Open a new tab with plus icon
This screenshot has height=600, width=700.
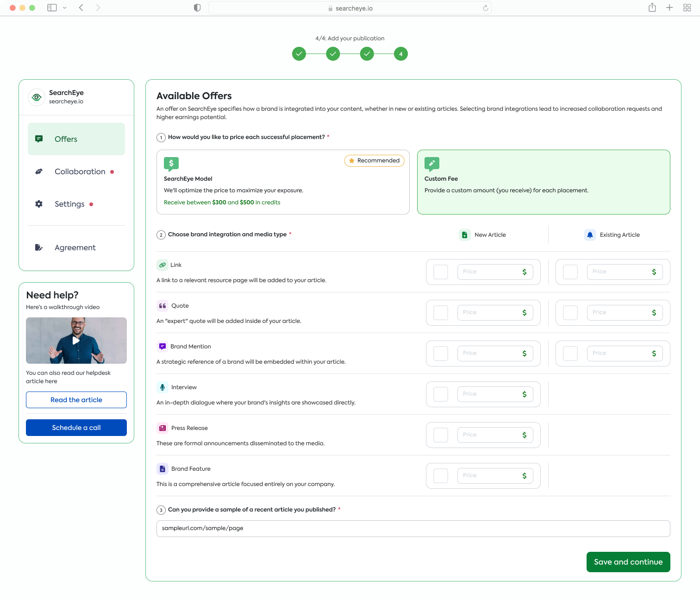[x=669, y=8]
